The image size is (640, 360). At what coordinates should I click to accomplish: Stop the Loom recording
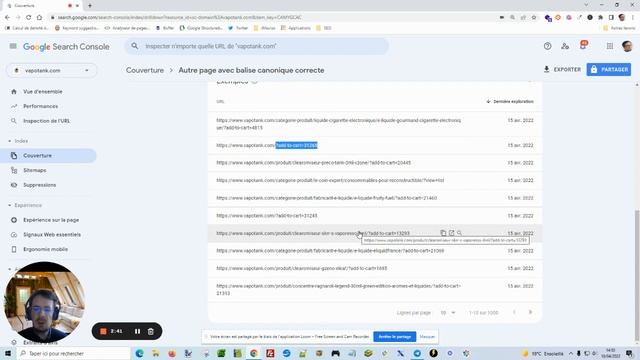(103, 331)
